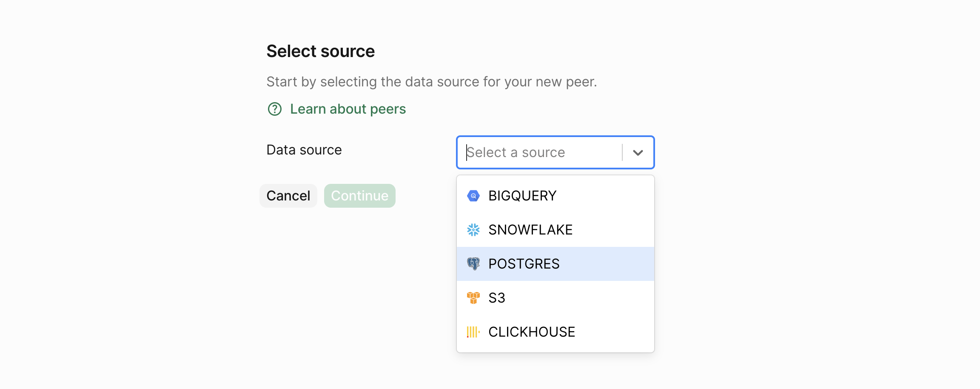
Task: Choose the CLICKHOUSE option
Action: coord(532,332)
